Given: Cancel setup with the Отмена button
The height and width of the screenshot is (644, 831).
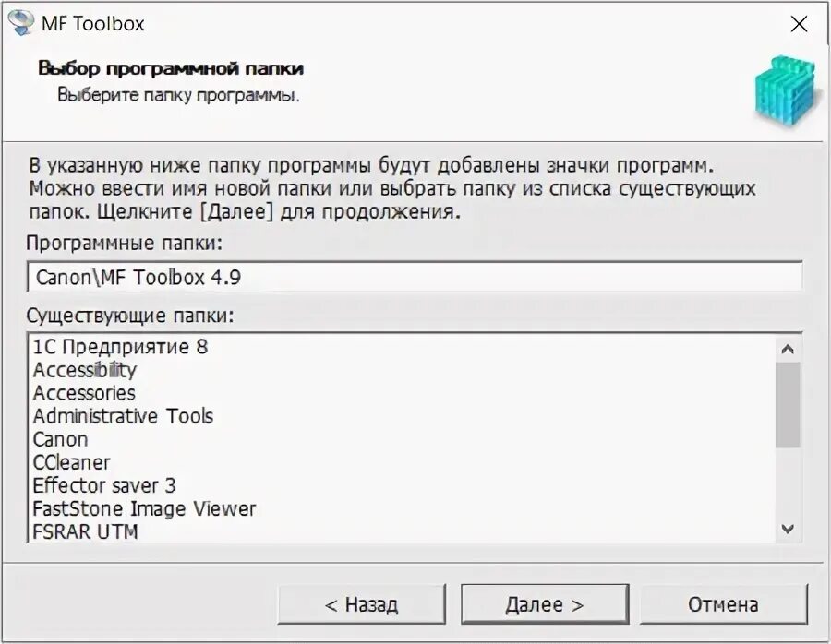Looking at the screenshot, I should pos(723,605).
